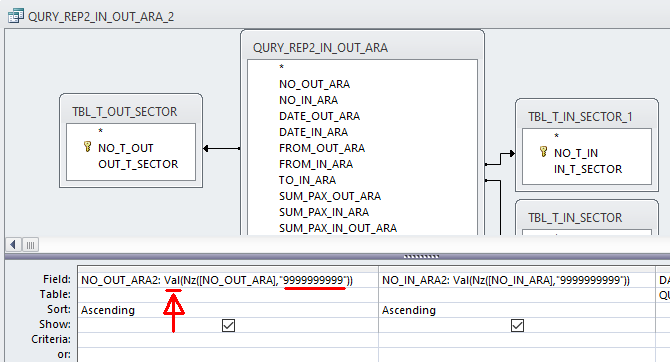Image resolution: width=670 pixels, height=362 pixels.
Task: Select the TBL_T_OUT_SECTOR table title
Action: pos(124,112)
